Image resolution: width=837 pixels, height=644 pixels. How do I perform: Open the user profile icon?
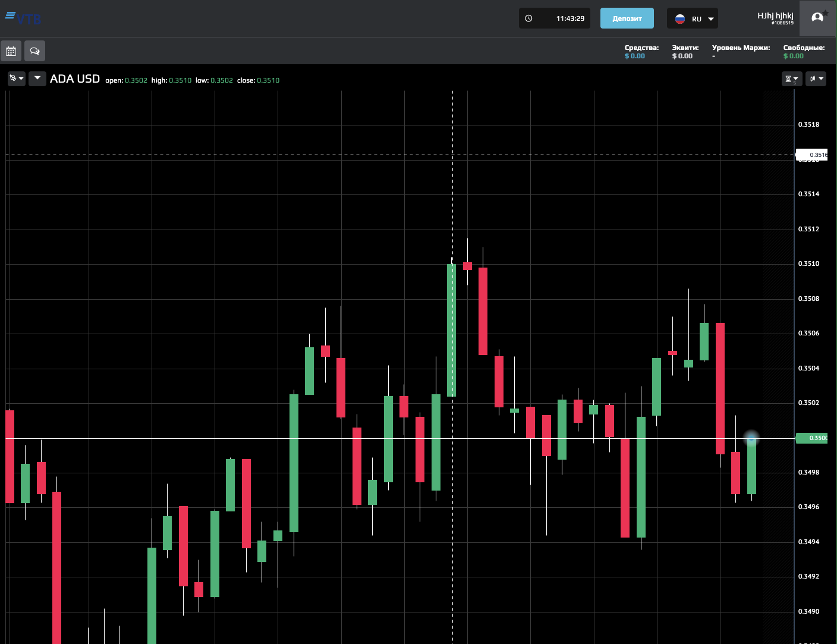coord(817,17)
